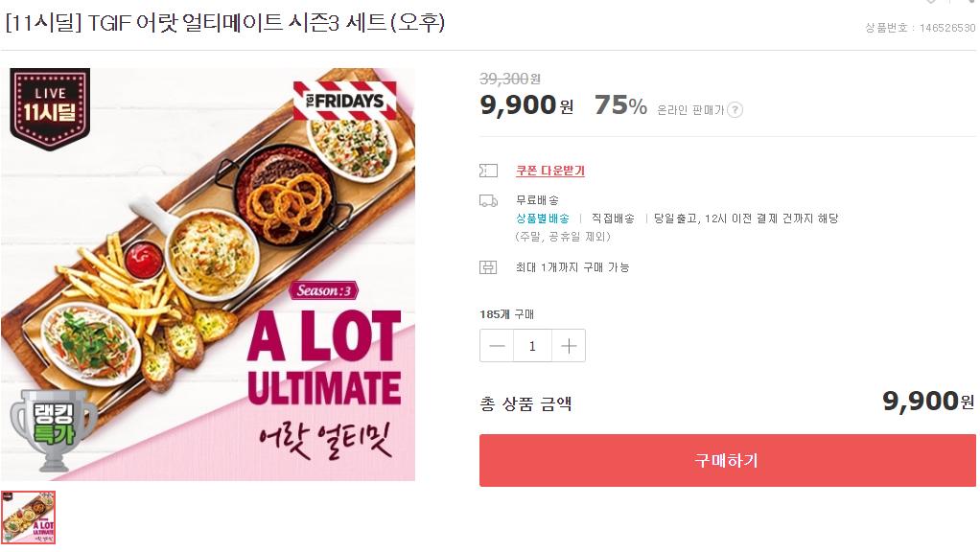Click the 75% discount rate label
The width and height of the screenshot is (980, 552).
[x=620, y=106]
